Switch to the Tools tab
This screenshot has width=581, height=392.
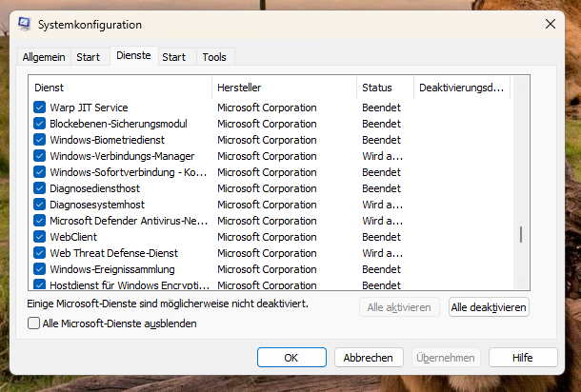pyautogui.click(x=214, y=57)
